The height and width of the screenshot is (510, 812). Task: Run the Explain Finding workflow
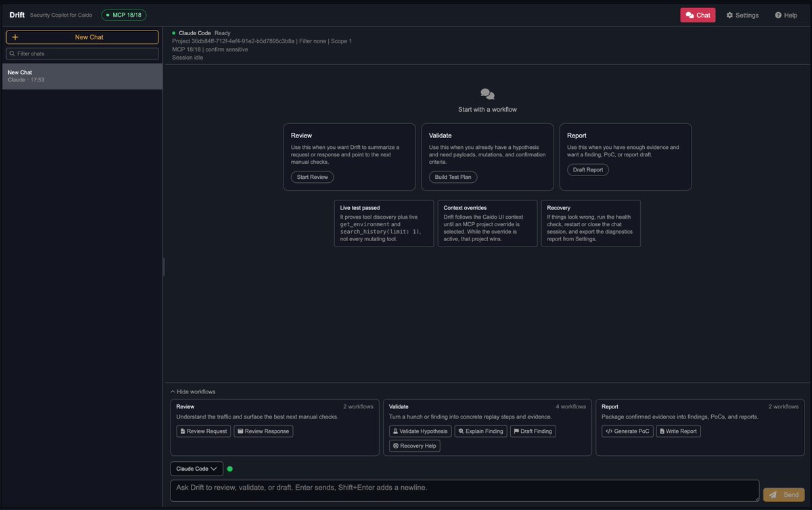tap(480, 431)
